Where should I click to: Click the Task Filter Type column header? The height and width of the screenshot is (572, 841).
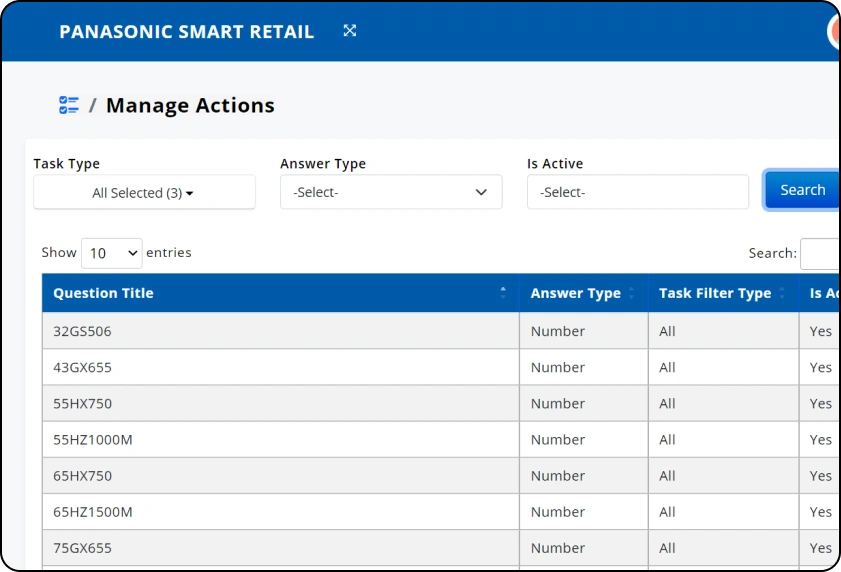(x=724, y=293)
